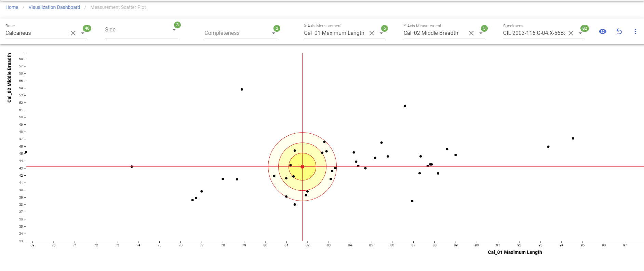Open the vertical three-dot options menu
644x271 pixels.
tap(635, 31)
